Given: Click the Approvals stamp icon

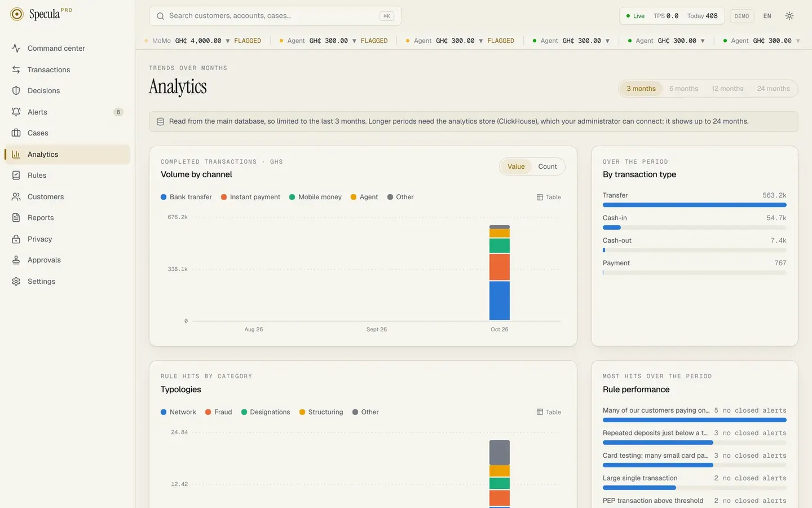Looking at the screenshot, I should tap(16, 260).
